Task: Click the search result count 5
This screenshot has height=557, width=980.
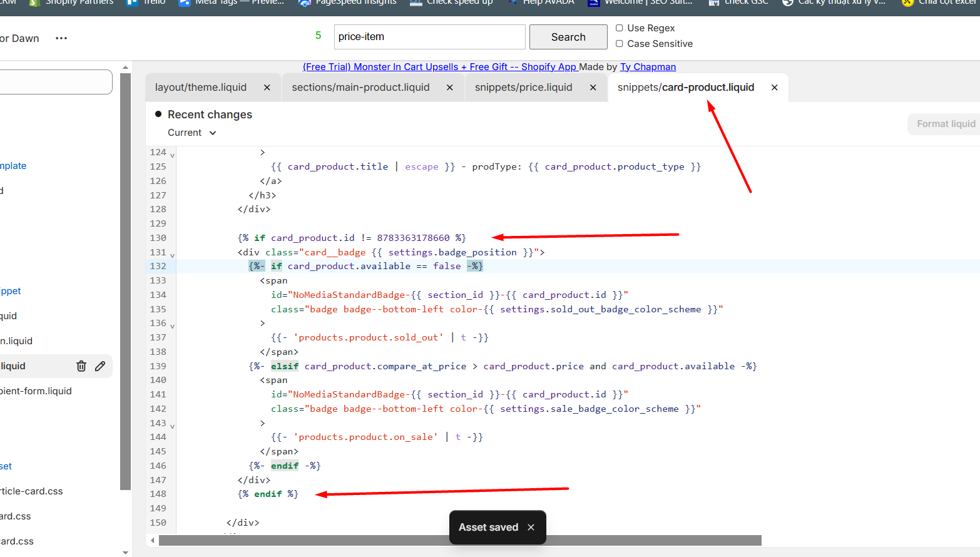Action: tap(319, 36)
